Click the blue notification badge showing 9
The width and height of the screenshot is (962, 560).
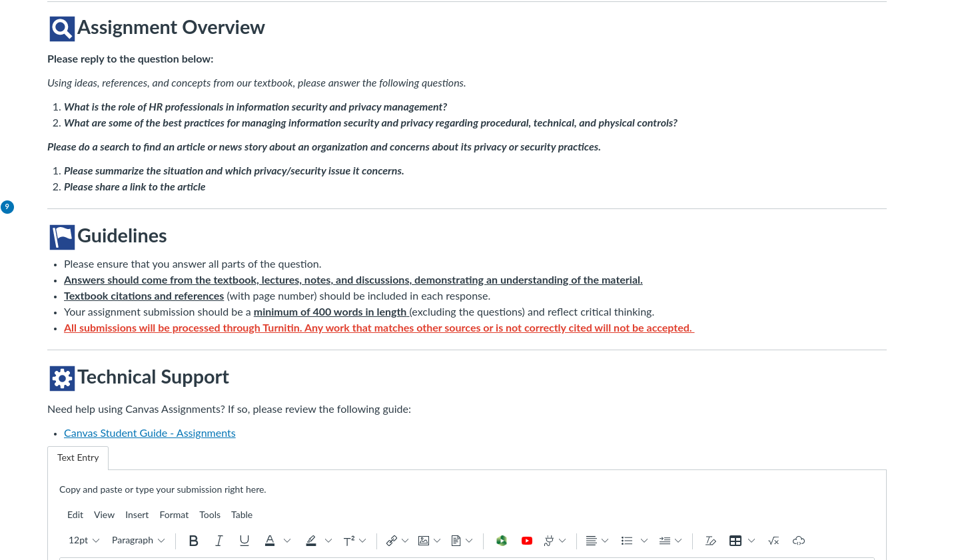7,207
